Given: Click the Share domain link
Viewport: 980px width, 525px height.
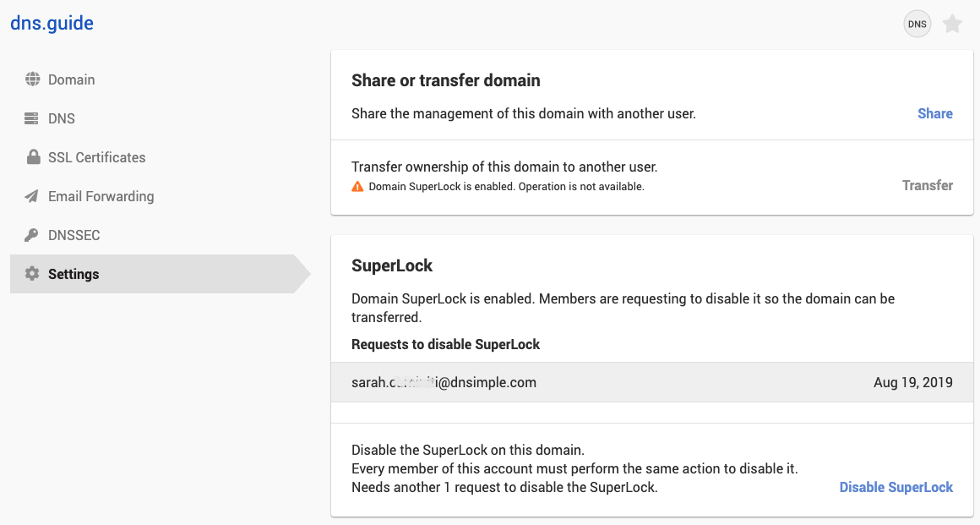Looking at the screenshot, I should [x=934, y=113].
